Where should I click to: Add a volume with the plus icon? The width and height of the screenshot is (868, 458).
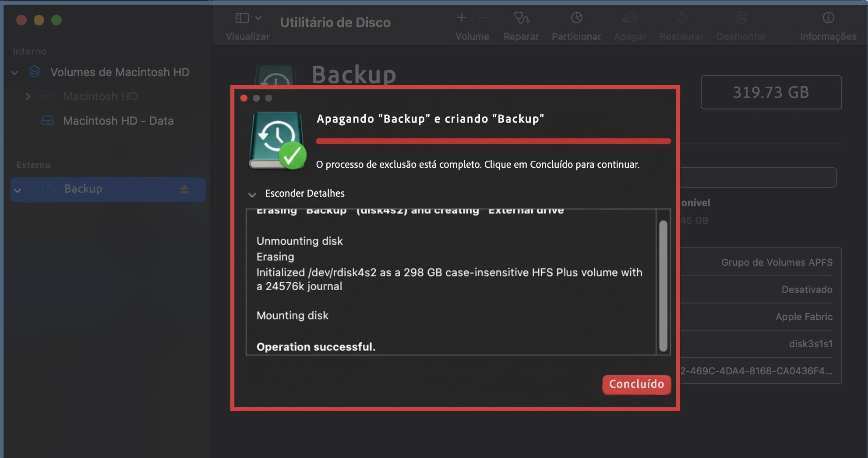(x=462, y=18)
